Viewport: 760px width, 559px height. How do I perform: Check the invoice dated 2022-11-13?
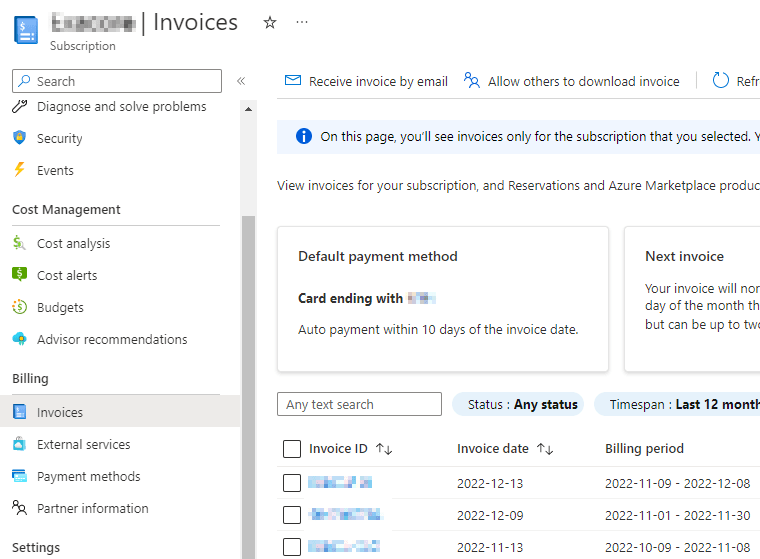[292, 546]
